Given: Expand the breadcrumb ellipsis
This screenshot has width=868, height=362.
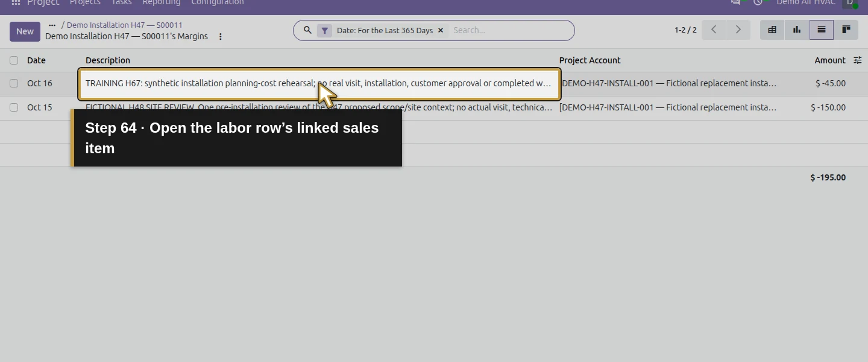Looking at the screenshot, I should pos(52,25).
